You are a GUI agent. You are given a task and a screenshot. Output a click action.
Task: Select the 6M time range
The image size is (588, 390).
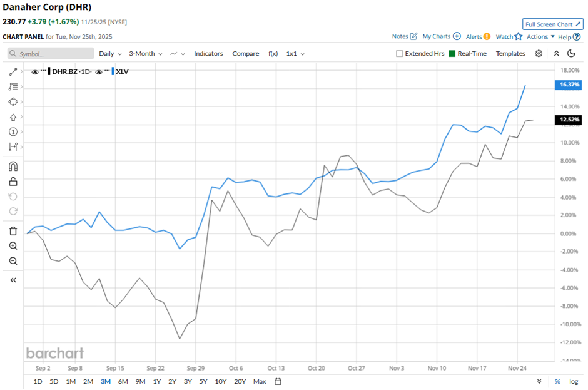coord(123,381)
